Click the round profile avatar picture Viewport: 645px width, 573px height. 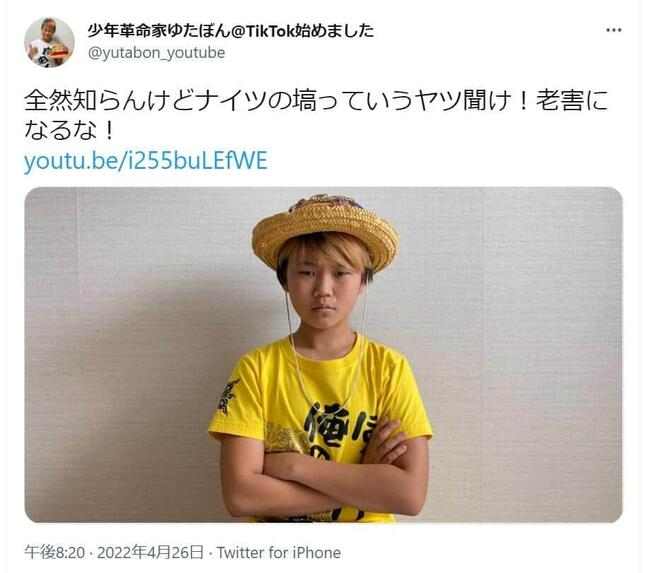point(49,42)
